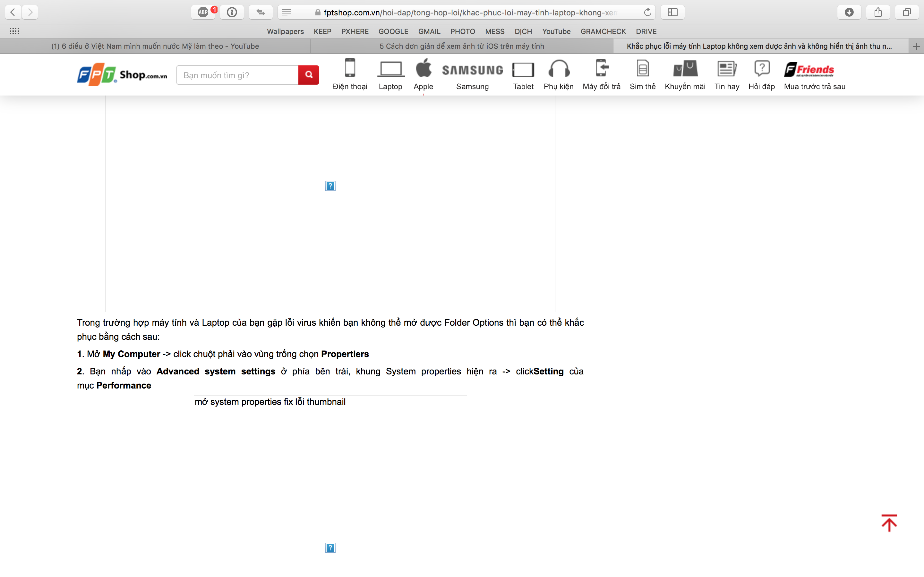Open the Show Favorites grid icon
The width and height of the screenshot is (924, 577).
coord(14,31)
